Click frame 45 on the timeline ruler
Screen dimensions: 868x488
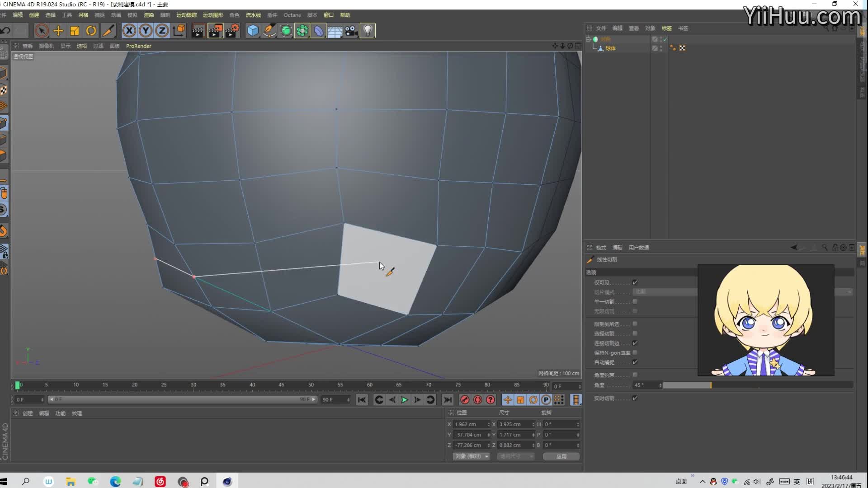(x=281, y=385)
